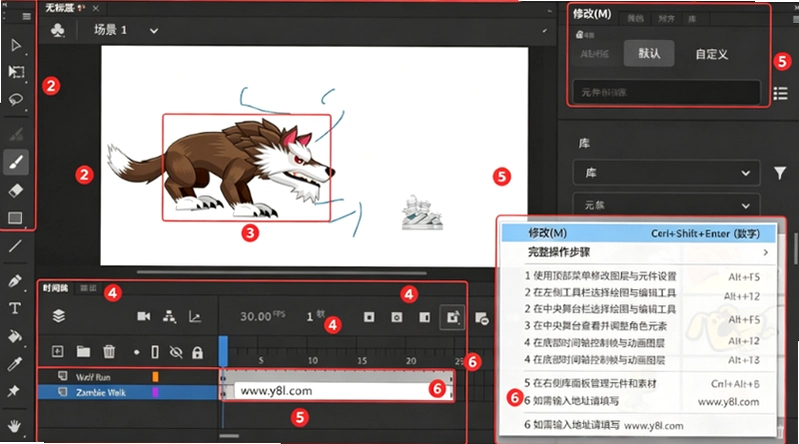This screenshot has width=799, height=444.
Task: Select the Free Transform tool
Action: [x=16, y=71]
